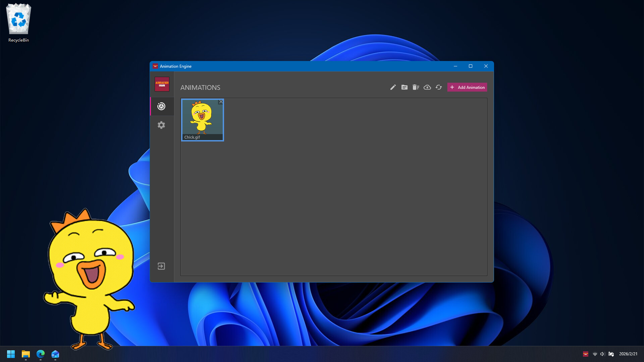Click the Animation Engine logo in sidebar

[x=162, y=84]
